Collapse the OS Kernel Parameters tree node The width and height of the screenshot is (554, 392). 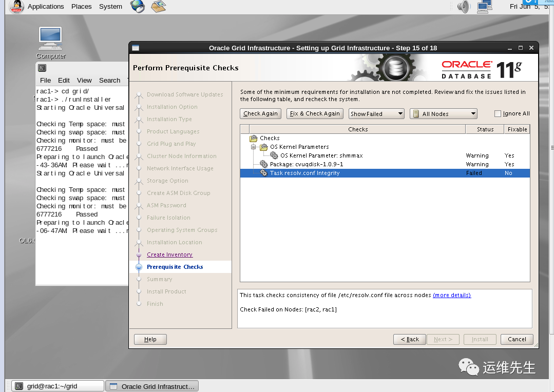[x=253, y=147]
